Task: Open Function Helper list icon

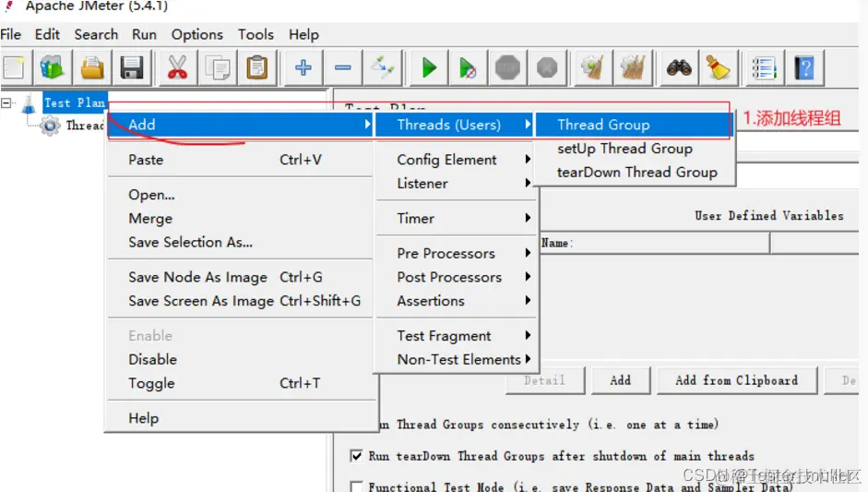Action: [765, 67]
